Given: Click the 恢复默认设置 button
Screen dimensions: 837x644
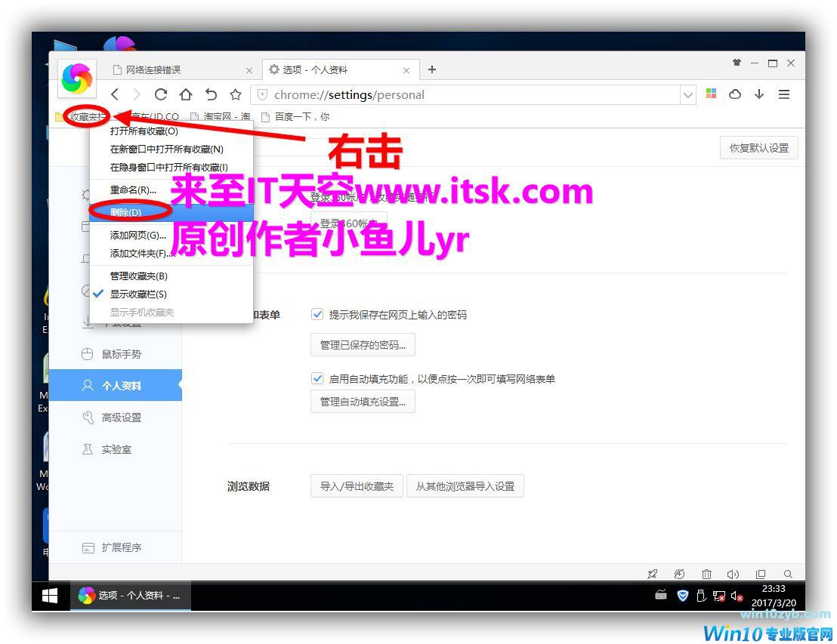Looking at the screenshot, I should point(758,148).
